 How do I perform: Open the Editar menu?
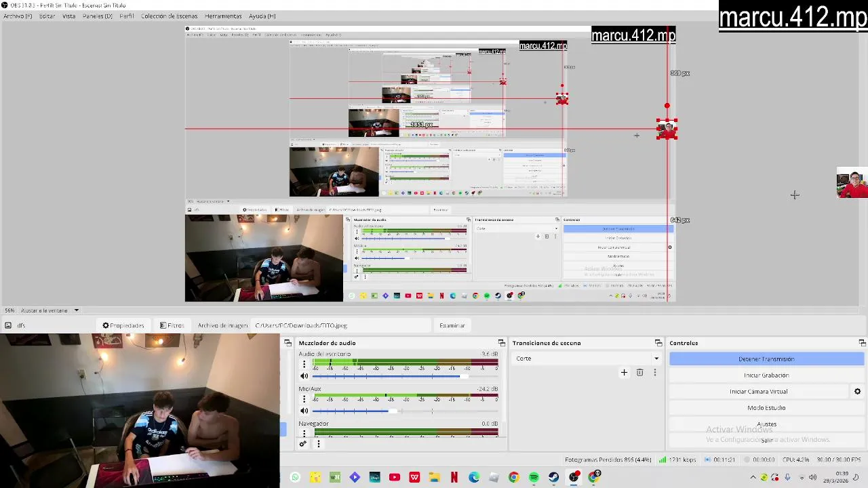(47, 16)
